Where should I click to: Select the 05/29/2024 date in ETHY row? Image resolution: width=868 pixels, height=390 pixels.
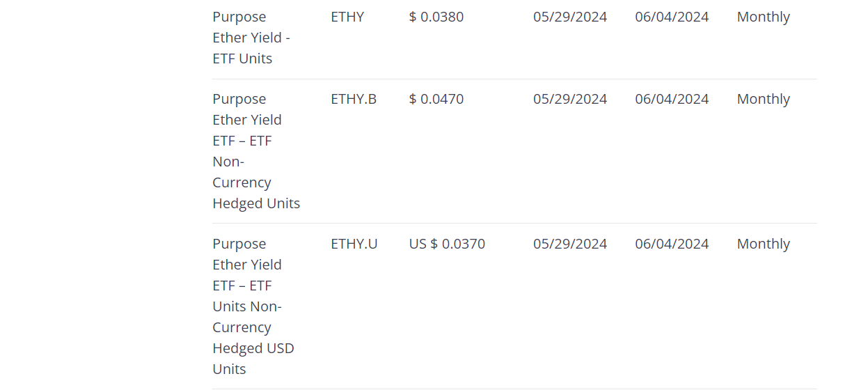570,17
